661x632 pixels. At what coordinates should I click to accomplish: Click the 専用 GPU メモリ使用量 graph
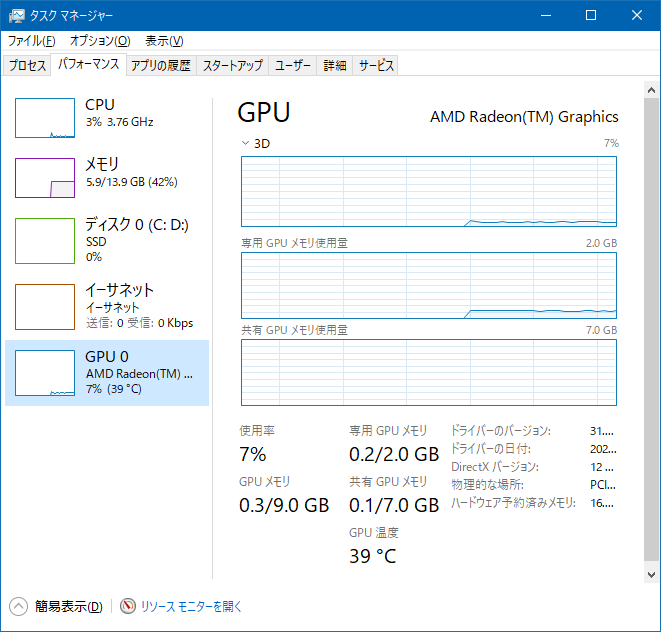coord(429,285)
